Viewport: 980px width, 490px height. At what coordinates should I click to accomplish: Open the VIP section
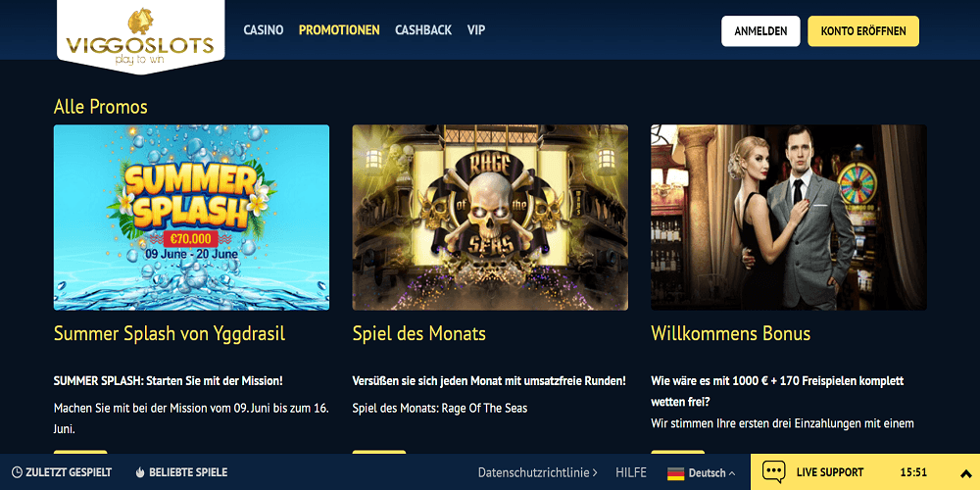tap(475, 30)
